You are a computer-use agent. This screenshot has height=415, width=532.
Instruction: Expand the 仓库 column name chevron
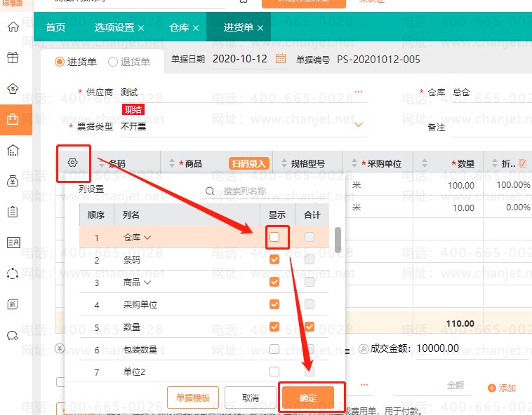pos(147,238)
